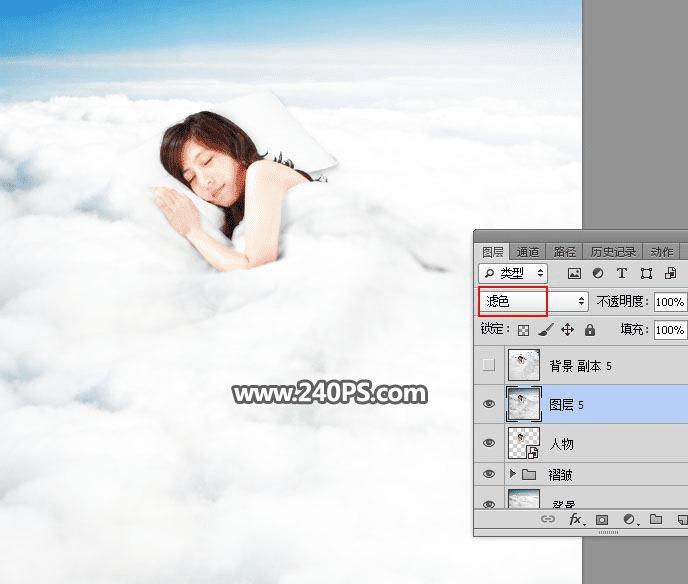
Task: Switch to the 图层 tab
Action: click(x=492, y=251)
